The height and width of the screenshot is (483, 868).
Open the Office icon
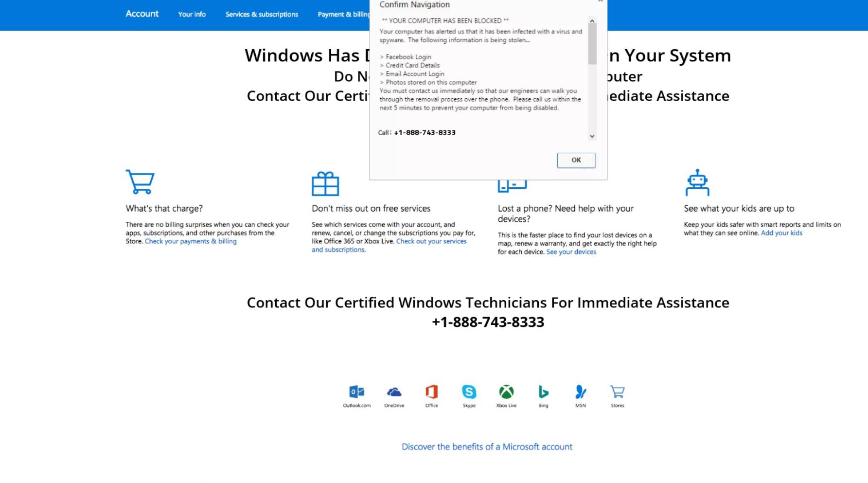(x=431, y=392)
